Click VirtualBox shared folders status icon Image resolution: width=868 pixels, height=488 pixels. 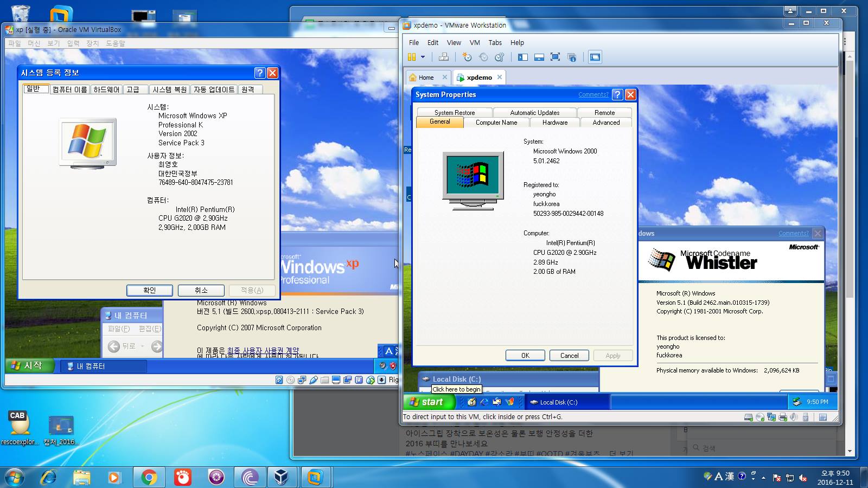(x=324, y=380)
